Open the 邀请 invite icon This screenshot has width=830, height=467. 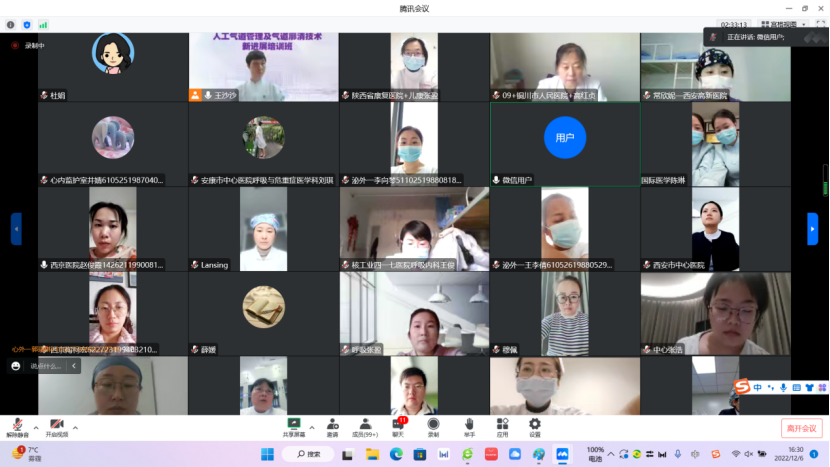[331, 427]
